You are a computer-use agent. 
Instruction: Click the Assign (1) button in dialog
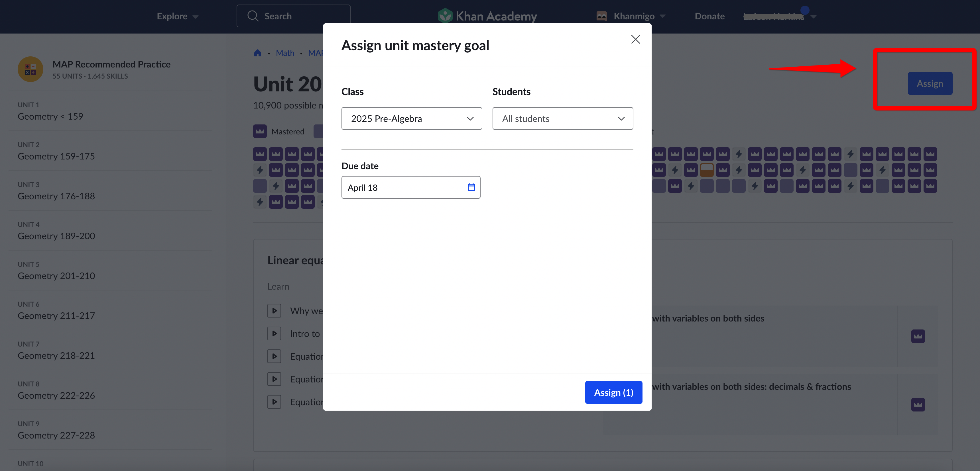613,392
